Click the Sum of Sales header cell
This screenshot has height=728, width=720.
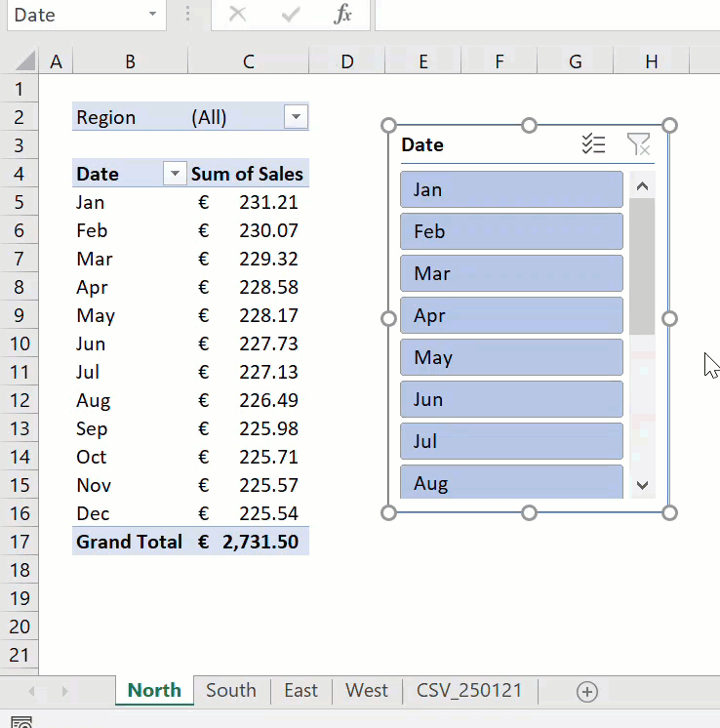249,174
